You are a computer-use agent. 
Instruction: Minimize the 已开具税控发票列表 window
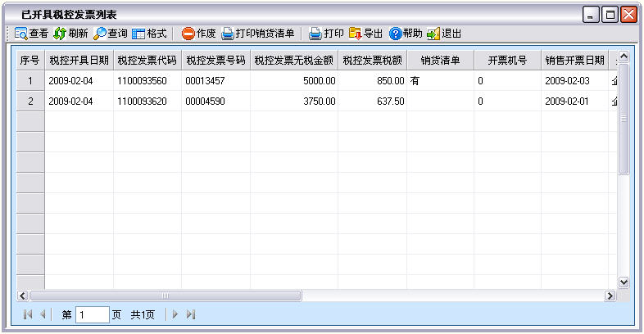click(591, 15)
